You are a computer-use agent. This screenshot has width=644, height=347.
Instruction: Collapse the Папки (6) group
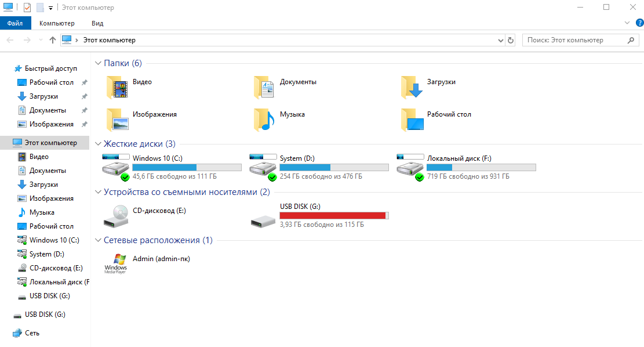click(x=98, y=63)
